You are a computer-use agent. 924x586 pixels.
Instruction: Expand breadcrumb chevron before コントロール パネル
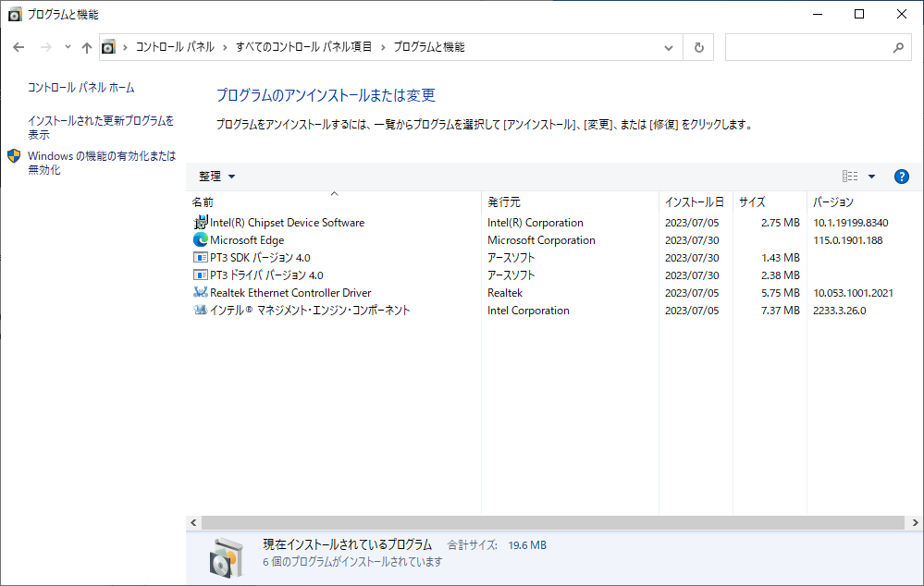tap(125, 48)
